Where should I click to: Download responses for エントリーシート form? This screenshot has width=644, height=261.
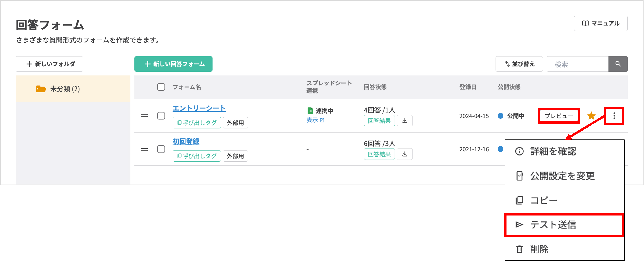coord(404,120)
